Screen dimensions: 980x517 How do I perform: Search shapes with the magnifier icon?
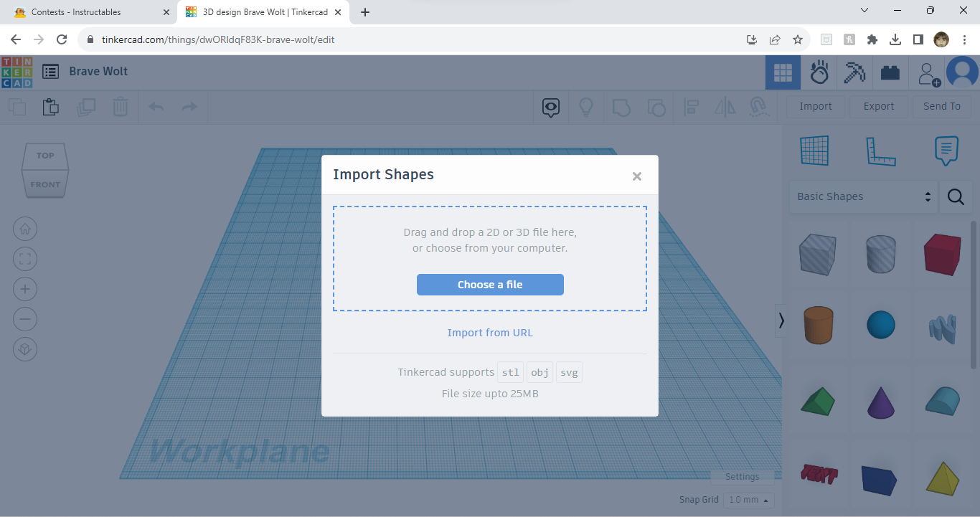click(956, 196)
